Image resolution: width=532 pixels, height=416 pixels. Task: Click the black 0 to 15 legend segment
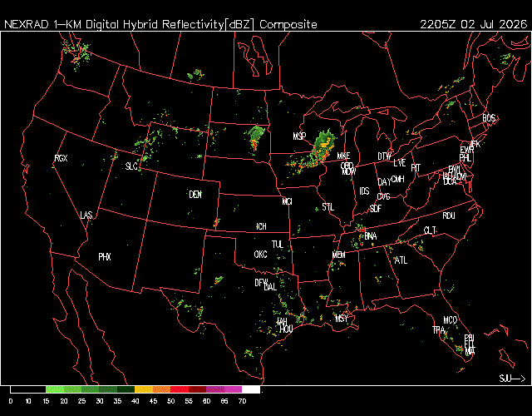28,389
